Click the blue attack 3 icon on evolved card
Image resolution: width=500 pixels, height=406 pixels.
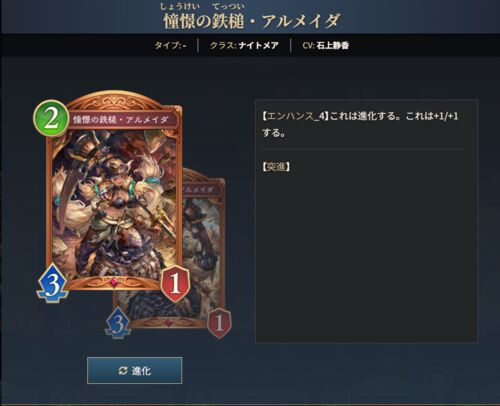(x=118, y=323)
